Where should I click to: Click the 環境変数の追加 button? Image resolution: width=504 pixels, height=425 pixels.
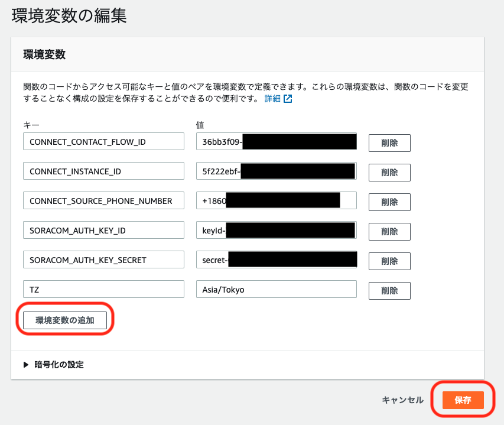click(x=65, y=320)
